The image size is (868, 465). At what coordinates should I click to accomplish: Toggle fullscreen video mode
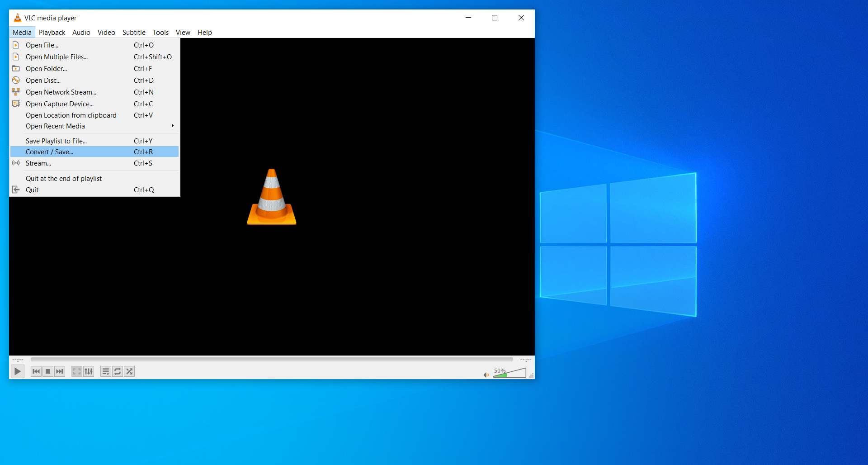click(77, 371)
